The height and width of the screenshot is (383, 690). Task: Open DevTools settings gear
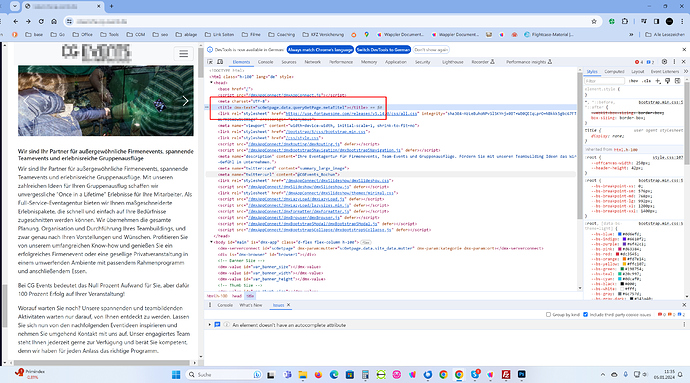point(664,62)
